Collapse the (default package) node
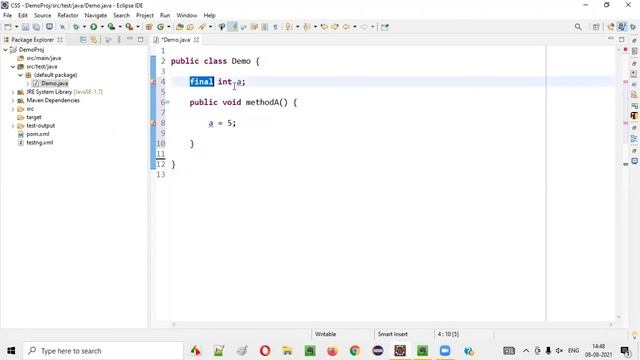The image size is (640, 360). click(20, 75)
